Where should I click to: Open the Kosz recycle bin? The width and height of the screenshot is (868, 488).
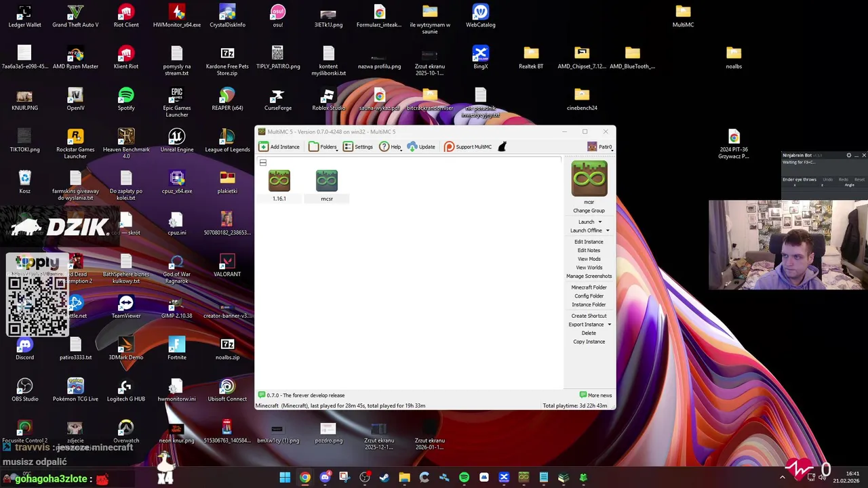click(x=24, y=182)
